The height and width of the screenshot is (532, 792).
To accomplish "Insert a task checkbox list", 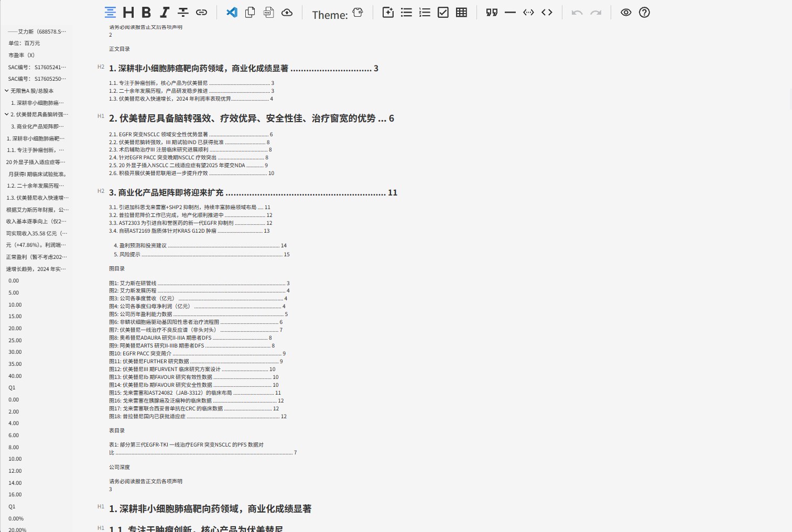I will (x=443, y=12).
